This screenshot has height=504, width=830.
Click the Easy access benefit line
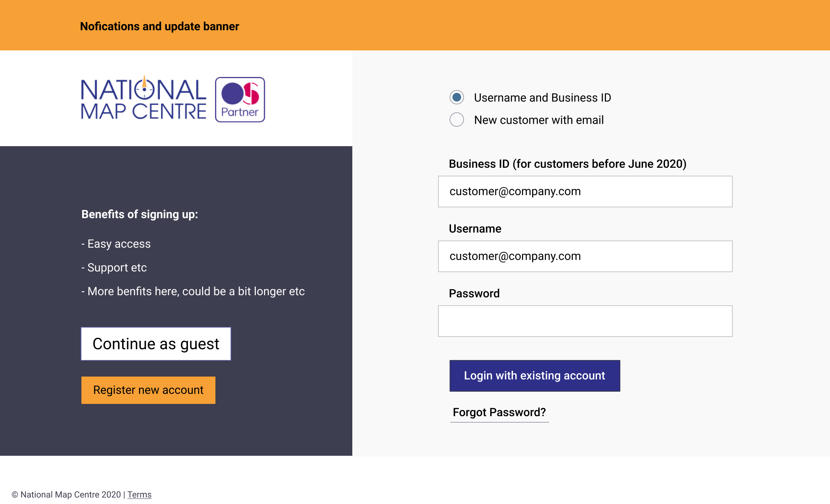pos(116,244)
